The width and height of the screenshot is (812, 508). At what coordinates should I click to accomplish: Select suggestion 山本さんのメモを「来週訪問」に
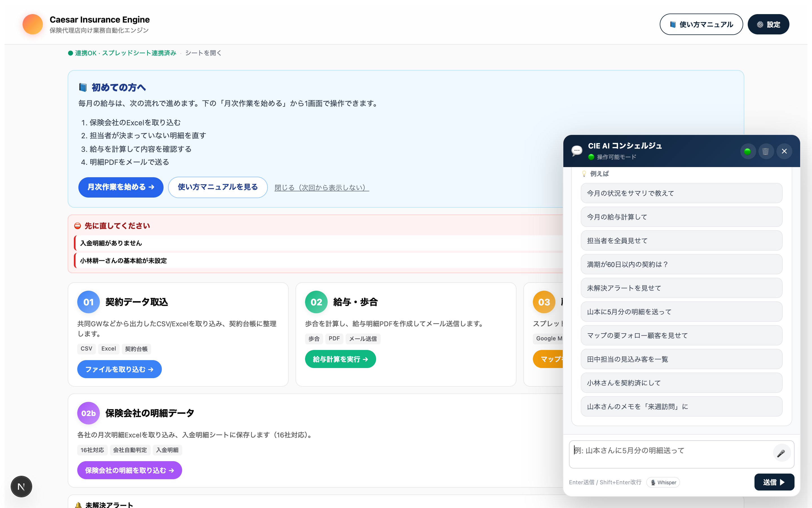[681, 406]
